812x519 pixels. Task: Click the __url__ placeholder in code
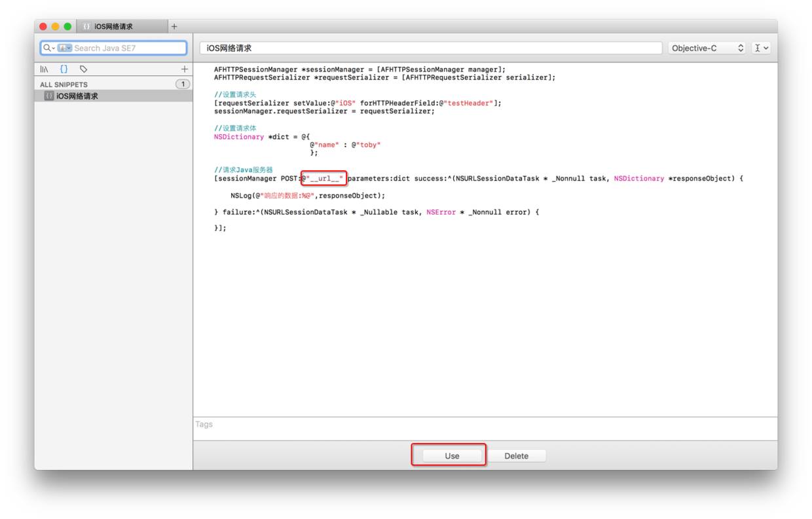click(323, 179)
